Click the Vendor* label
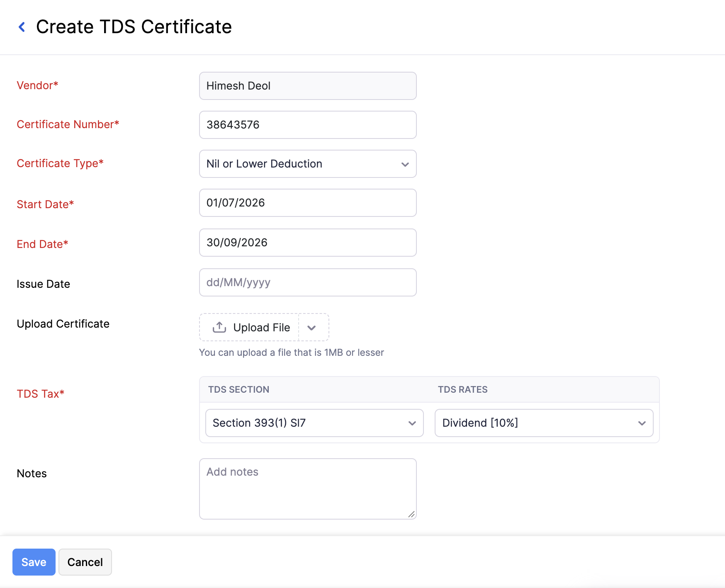 tap(37, 85)
